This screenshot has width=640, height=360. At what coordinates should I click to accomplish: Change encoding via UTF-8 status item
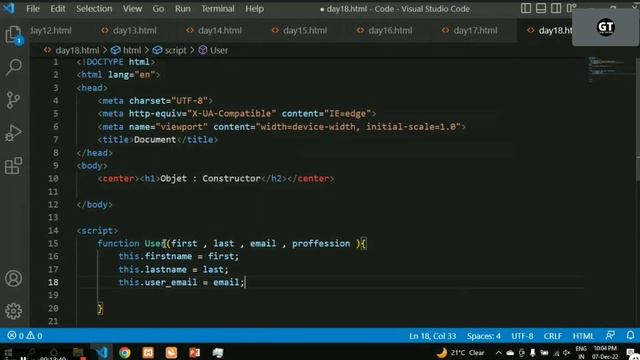point(522,336)
